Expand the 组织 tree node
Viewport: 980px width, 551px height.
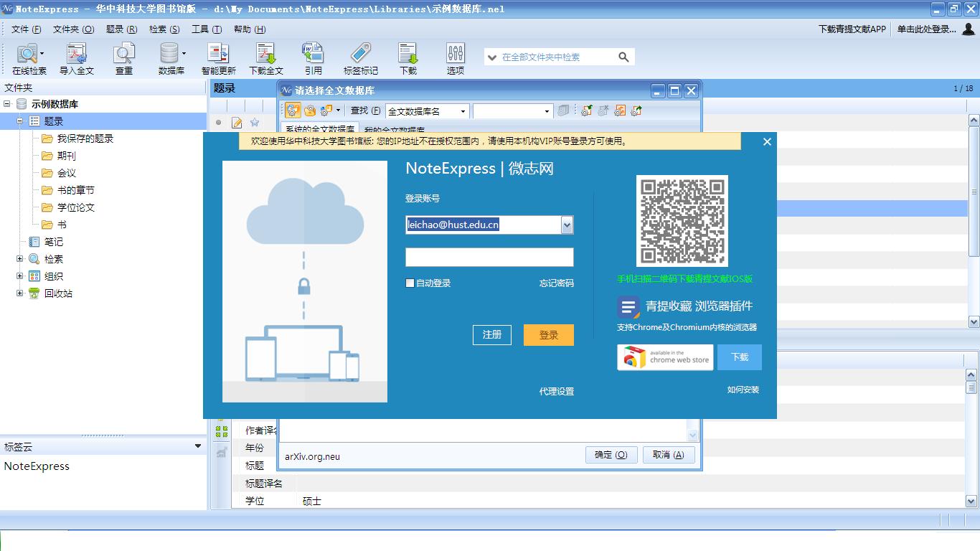click(20, 276)
